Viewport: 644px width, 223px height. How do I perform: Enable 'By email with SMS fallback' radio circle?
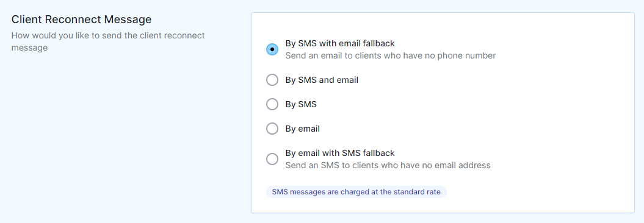pos(272,159)
